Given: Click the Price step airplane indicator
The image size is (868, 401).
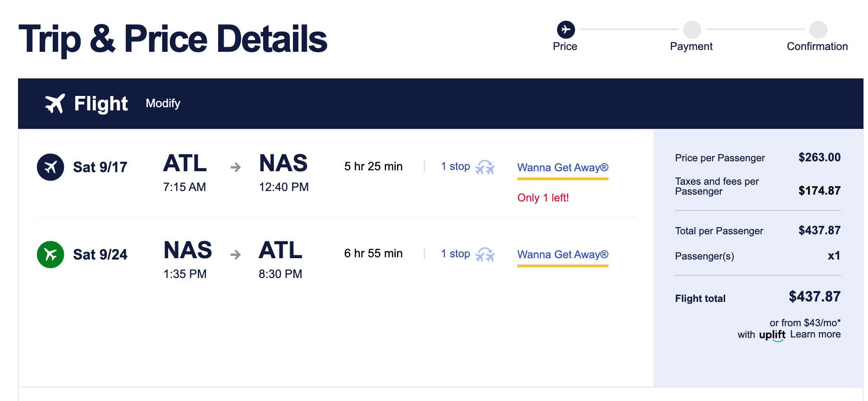Looking at the screenshot, I should pos(566,30).
